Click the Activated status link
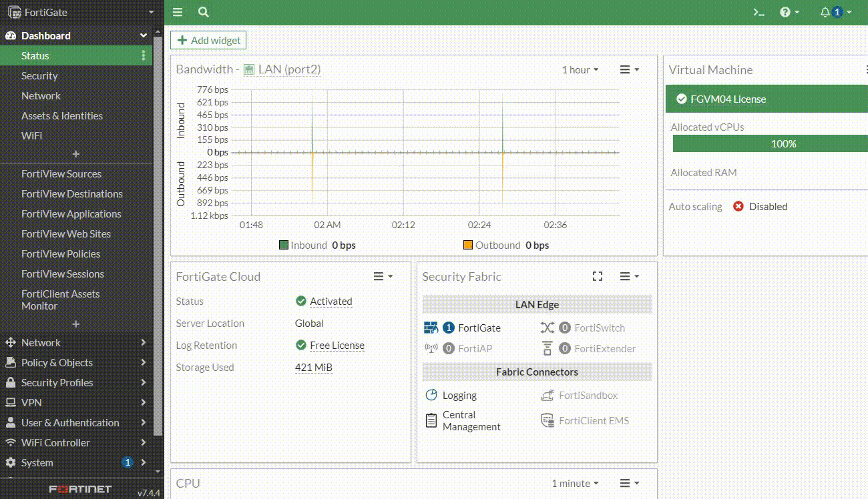Image resolution: width=868 pixels, height=499 pixels. click(331, 301)
